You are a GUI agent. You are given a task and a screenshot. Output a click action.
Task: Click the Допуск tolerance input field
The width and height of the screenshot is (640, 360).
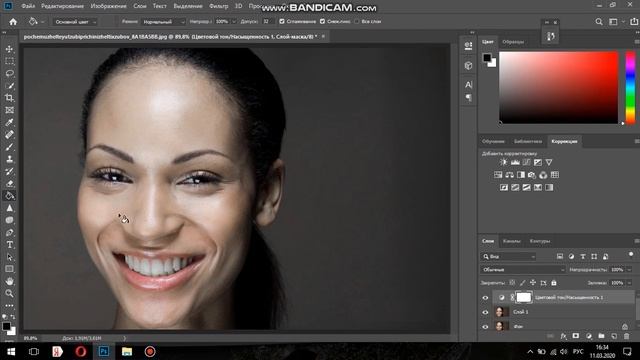(267, 22)
